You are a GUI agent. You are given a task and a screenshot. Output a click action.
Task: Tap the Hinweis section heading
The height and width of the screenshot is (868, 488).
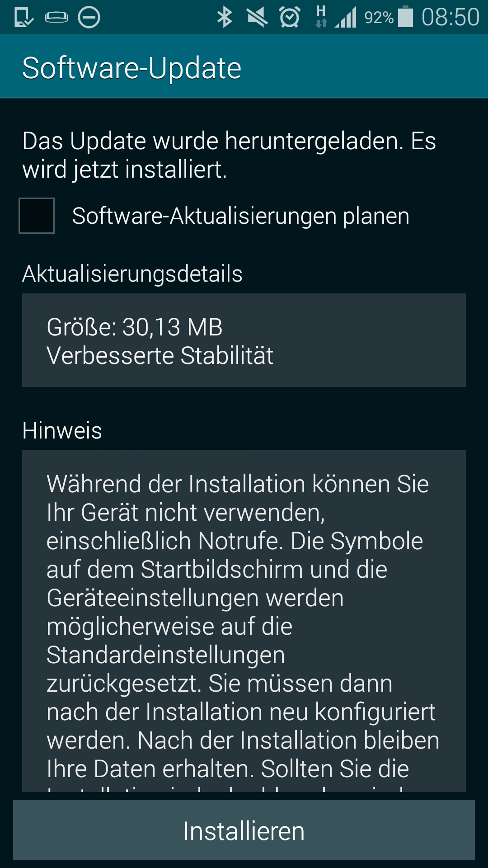point(62,430)
